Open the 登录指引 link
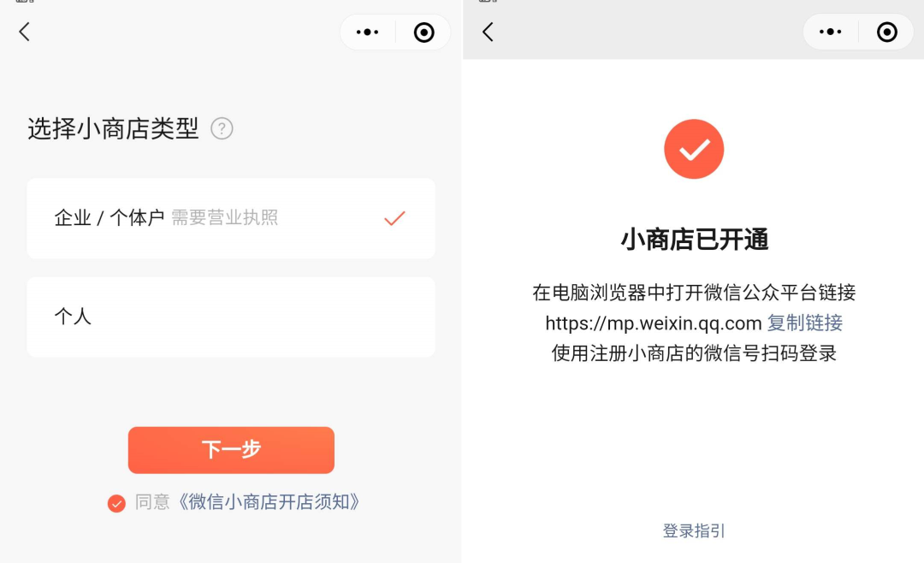 click(x=694, y=530)
